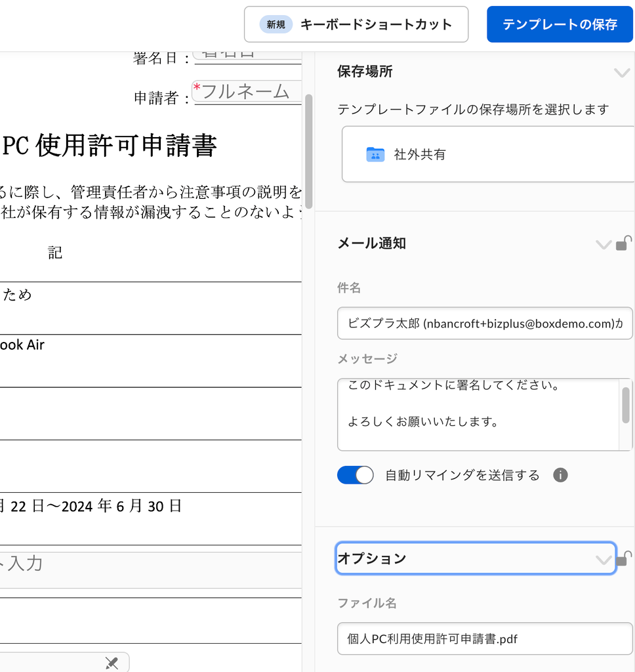Click the shared folder icon for 社外共有
This screenshot has height=672, width=635.
pos(375,155)
